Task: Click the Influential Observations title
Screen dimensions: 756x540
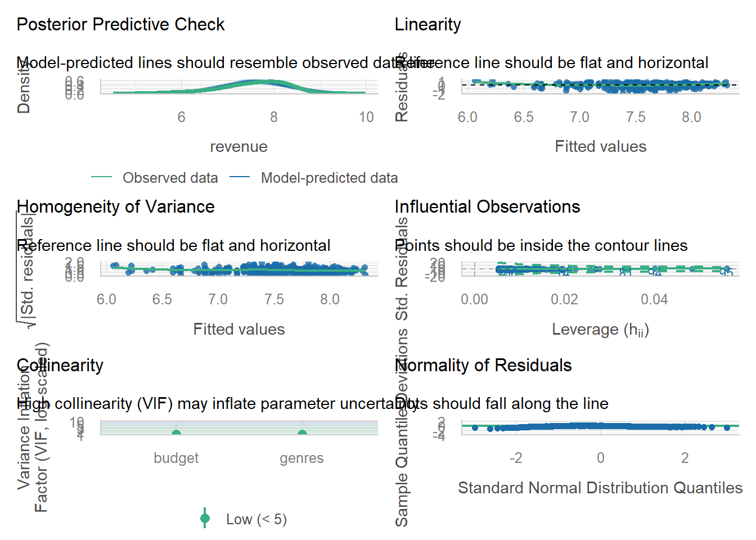Action: [488, 206]
